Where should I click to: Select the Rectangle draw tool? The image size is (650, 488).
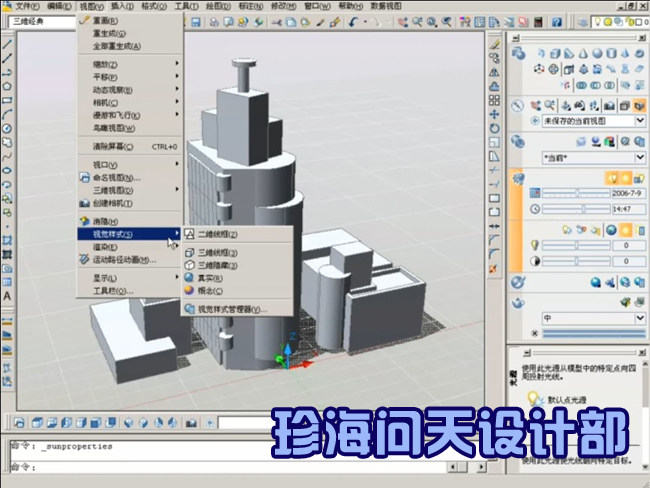(x=7, y=100)
